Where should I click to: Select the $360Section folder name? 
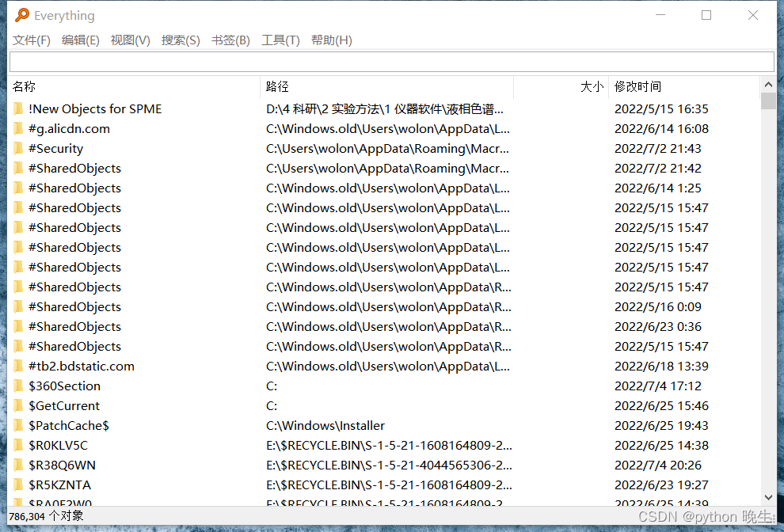tap(64, 386)
